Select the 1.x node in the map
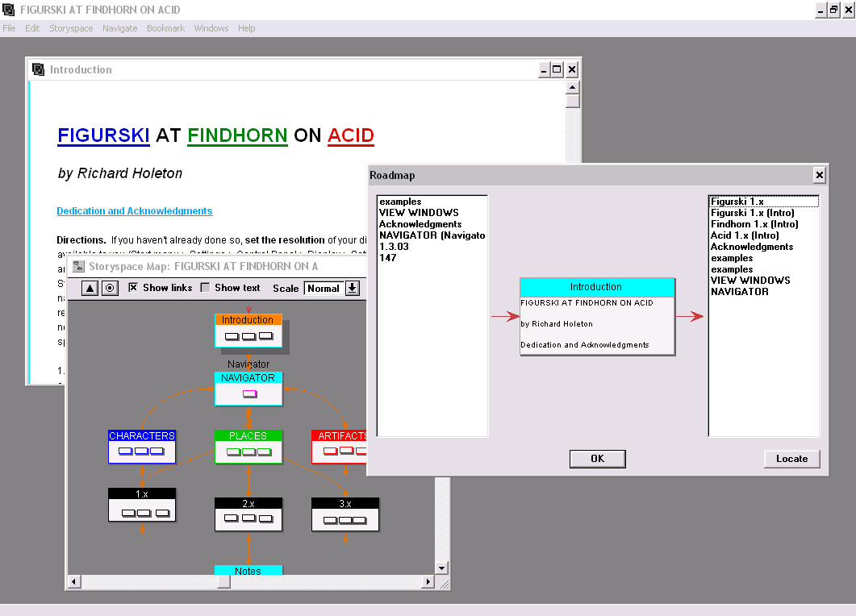The image size is (856, 616). click(142, 505)
